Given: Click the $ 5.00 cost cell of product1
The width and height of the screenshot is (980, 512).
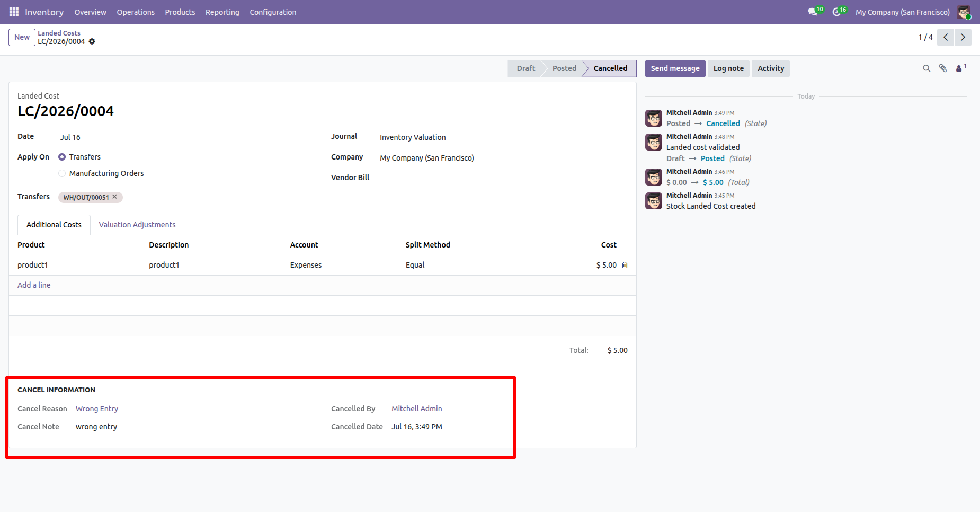Looking at the screenshot, I should [607, 265].
